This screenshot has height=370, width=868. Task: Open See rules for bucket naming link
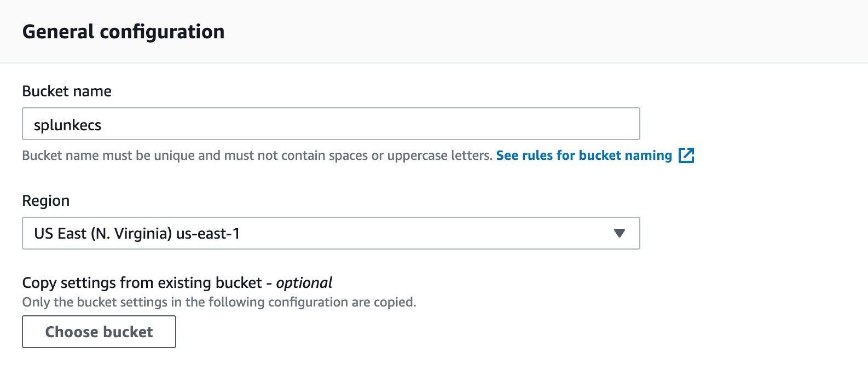[584, 155]
